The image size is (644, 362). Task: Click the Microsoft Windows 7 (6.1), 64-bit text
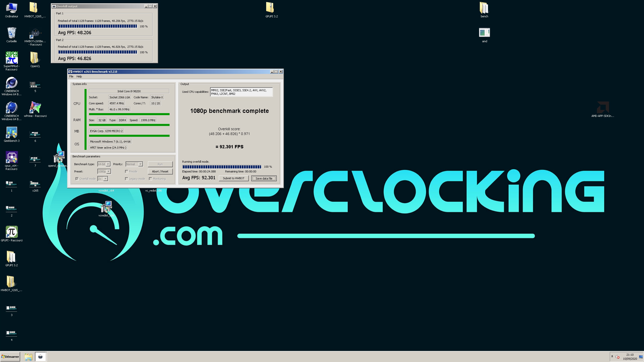point(110,142)
